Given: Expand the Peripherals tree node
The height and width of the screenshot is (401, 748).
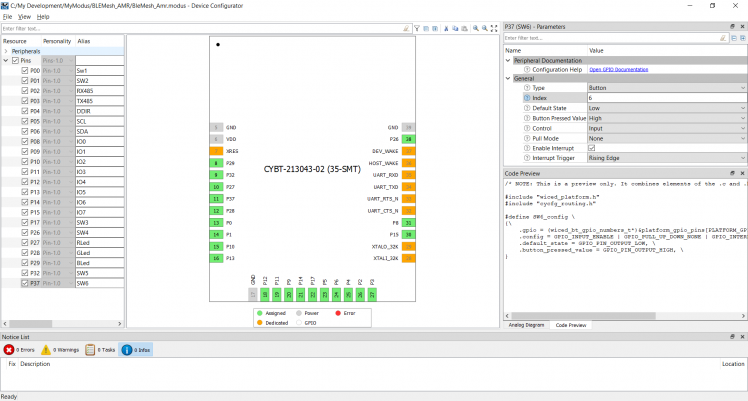Looking at the screenshot, I should click(6, 50).
